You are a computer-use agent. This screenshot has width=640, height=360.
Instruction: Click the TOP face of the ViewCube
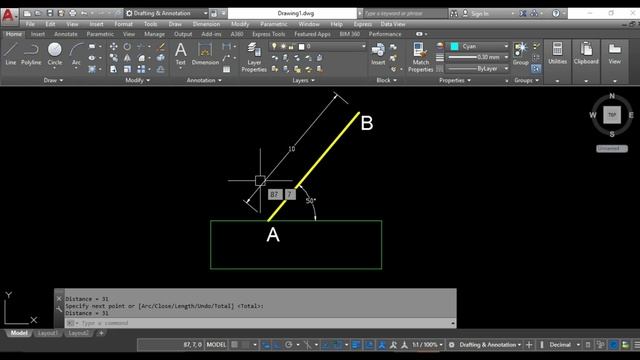612,115
